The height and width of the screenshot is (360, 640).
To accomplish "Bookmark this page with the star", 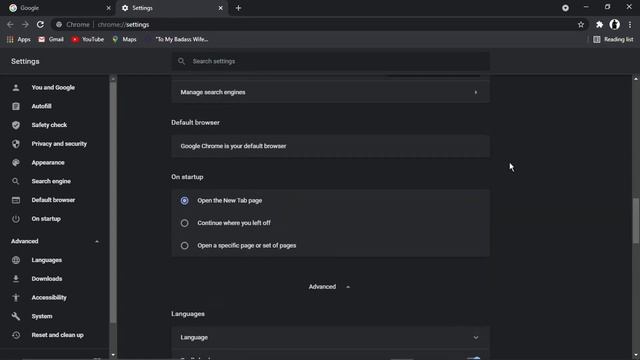I will tap(581, 24).
